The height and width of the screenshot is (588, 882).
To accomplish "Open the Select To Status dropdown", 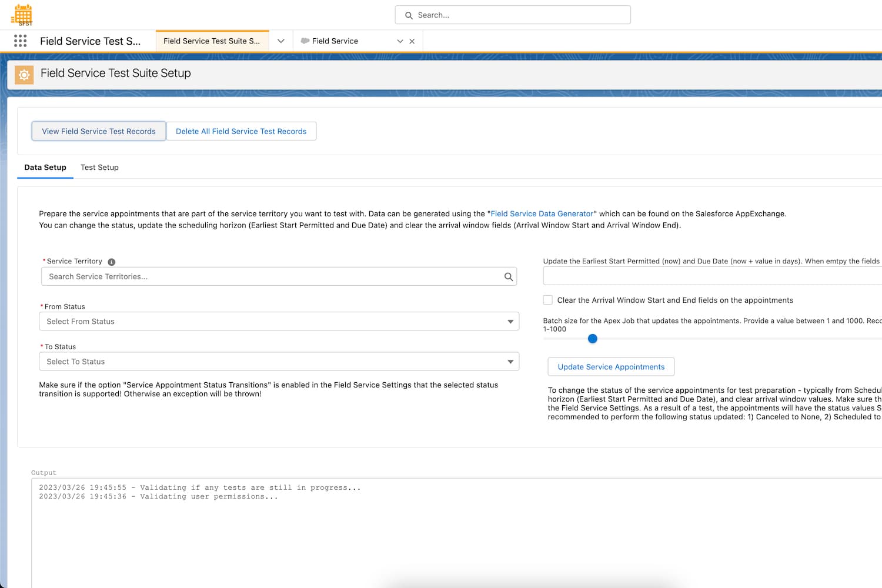I will pos(279,361).
